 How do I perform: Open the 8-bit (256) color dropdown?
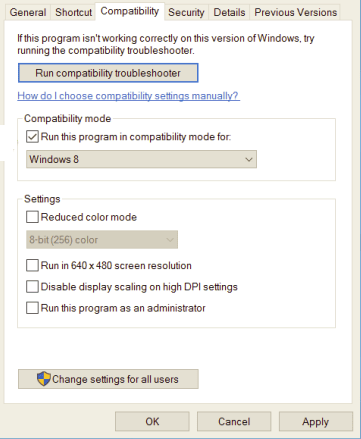point(102,240)
